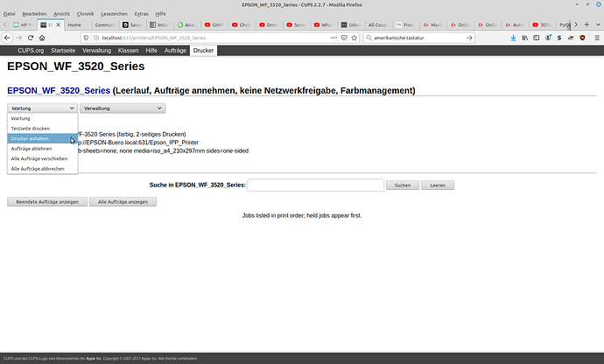Open the page actions three-dot menu
Screen dimensions: 604x364
point(334,38)
